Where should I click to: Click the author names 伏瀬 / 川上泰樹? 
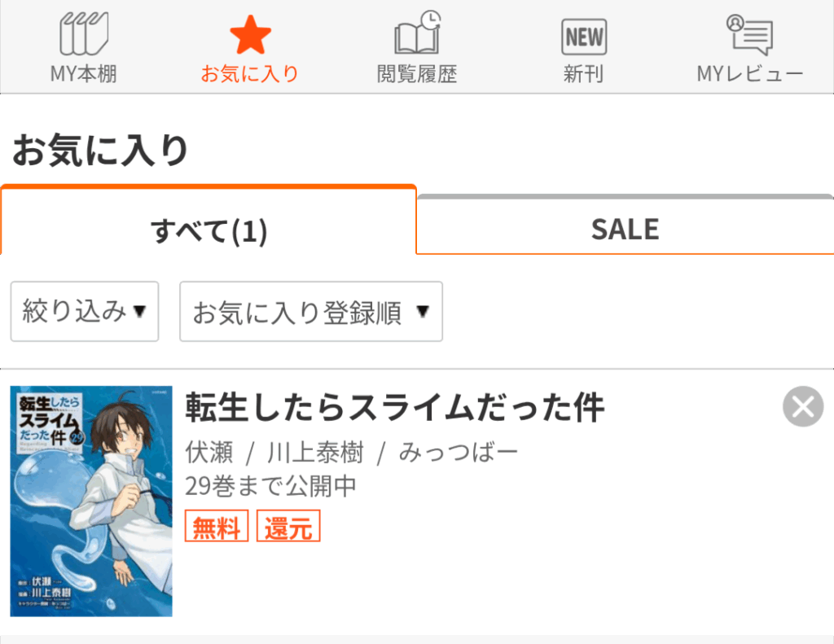tap(274, 453)
